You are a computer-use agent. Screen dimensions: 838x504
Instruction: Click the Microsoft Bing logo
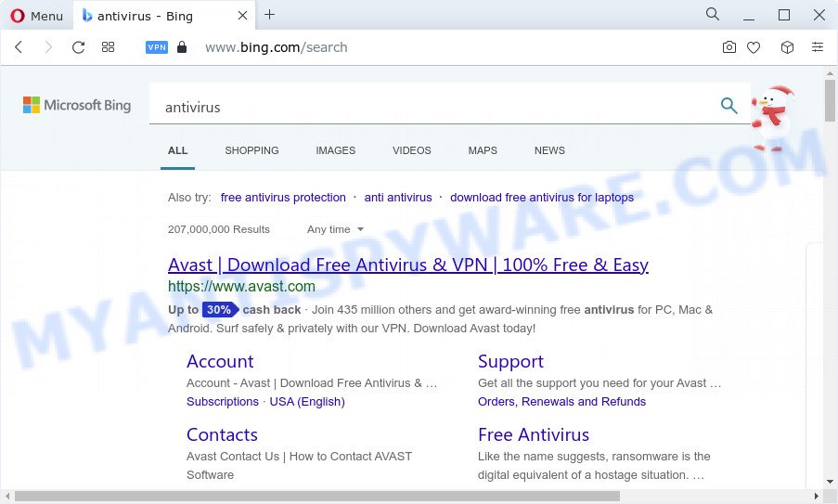coord(77,105)
